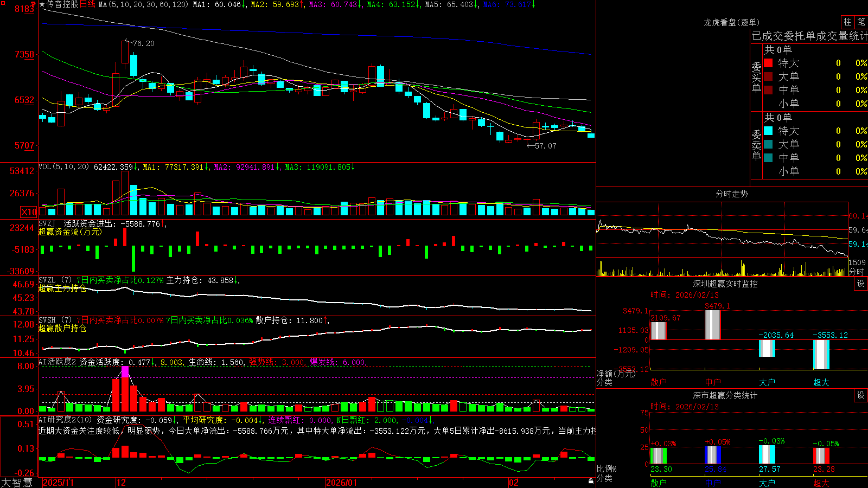The height and width of the screenshot is (488, 868).
Task: Click MA(5,10,20,30,60,120) indicator parameters
Action: (143, 4)
